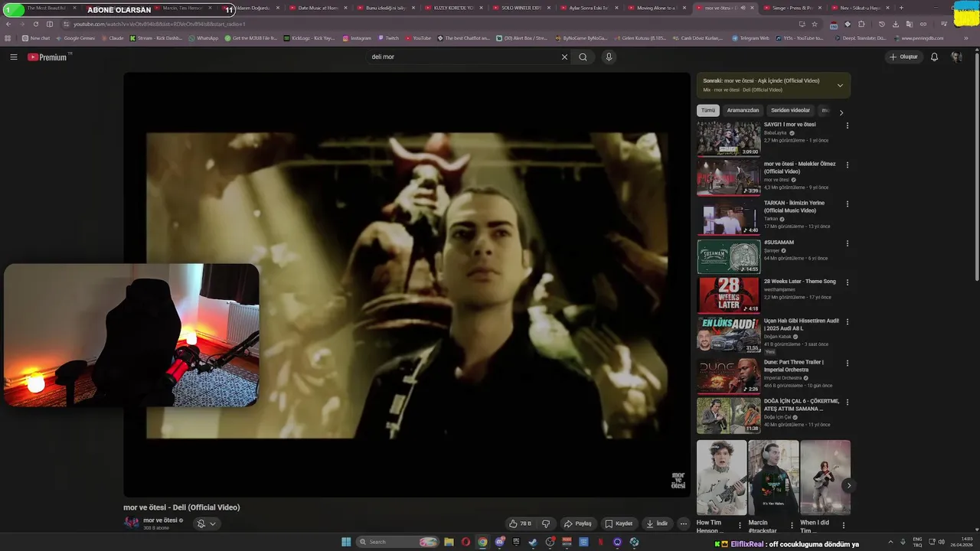Go back with browser back arrow
The image size is (980, 551).
(8, 24)
